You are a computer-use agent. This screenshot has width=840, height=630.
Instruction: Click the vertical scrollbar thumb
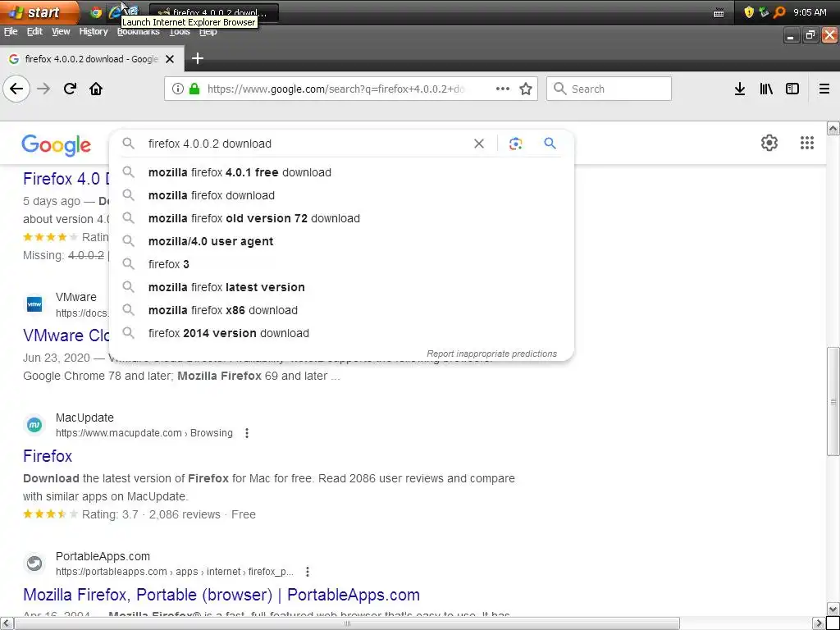pos(833,401)
